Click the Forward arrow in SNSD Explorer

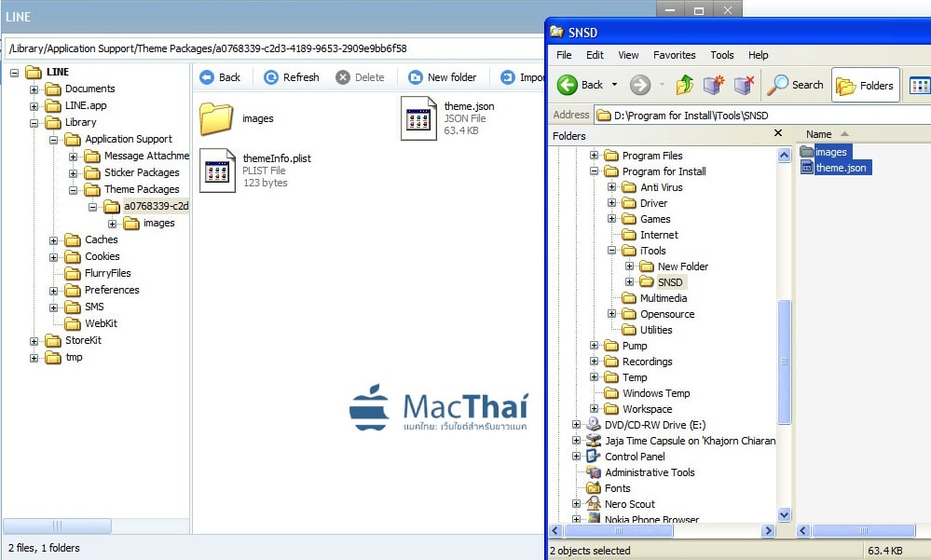pyautogui.click(x=640, y=85)
